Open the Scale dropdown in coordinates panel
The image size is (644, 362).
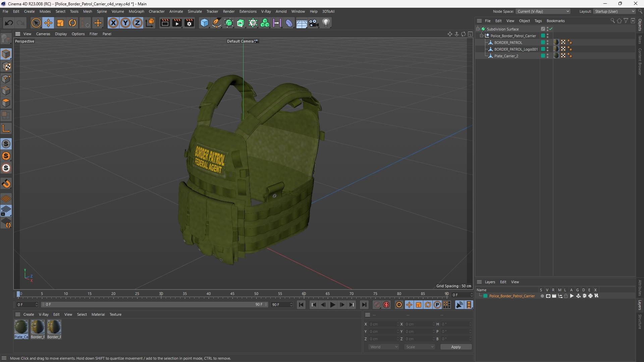point(420,347)
